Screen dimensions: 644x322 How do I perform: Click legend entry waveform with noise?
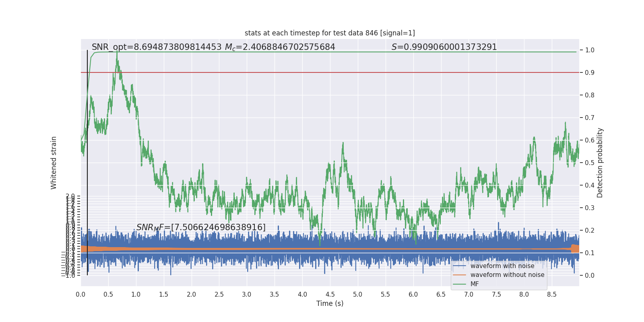(502, 266)
